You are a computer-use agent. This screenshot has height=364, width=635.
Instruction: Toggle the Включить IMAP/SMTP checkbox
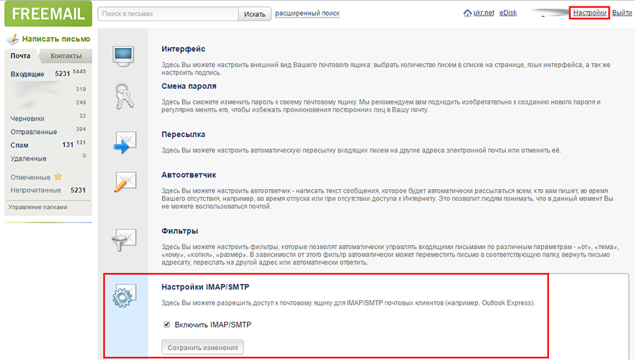pyautogui.click(x=167, y=324)
